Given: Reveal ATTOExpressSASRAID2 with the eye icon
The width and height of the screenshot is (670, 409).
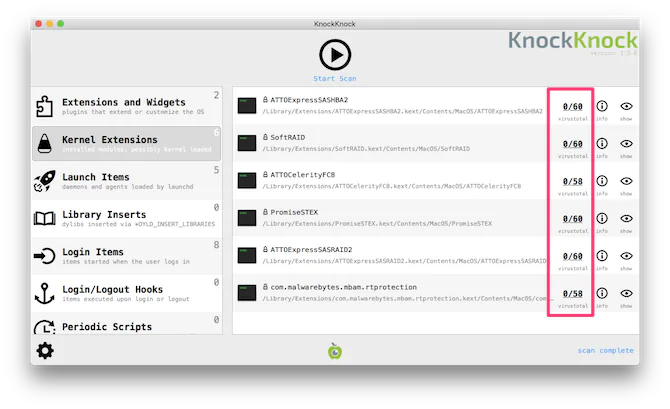Looking at the screenshot, I should [626, 256].
